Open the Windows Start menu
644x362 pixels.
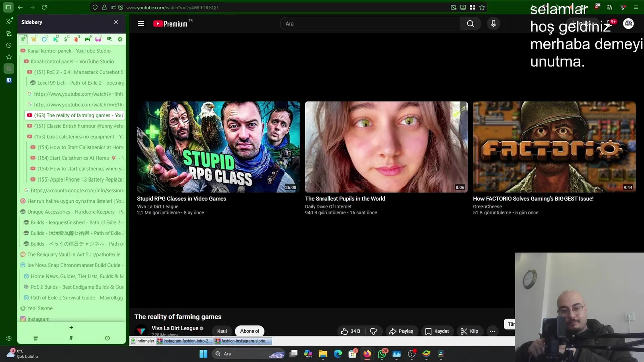pos(203,354)
